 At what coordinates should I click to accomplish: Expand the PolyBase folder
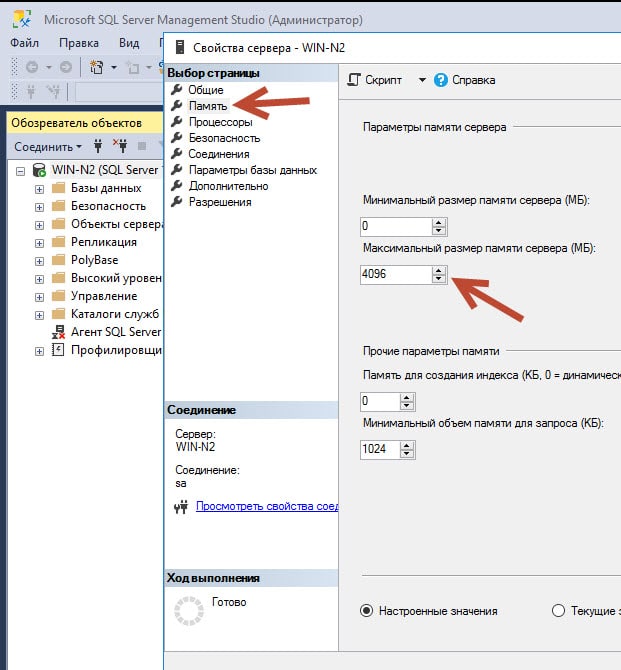[x=39, y=261]
